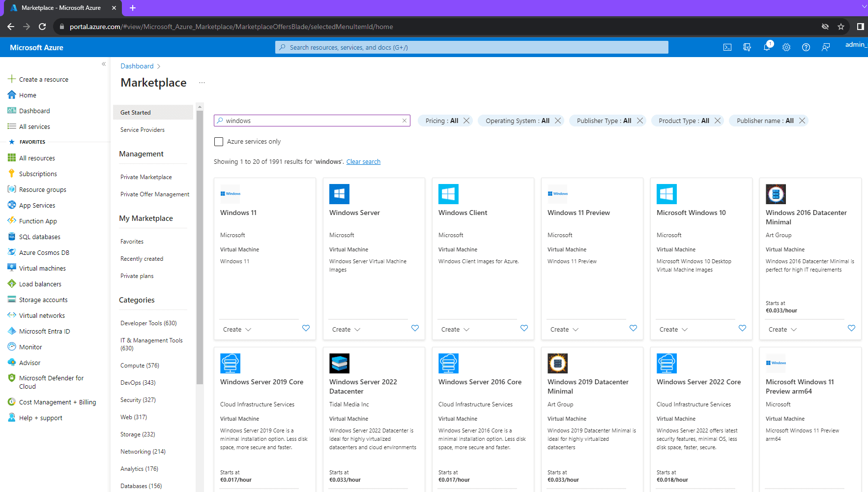Favorite the Windows 11 Preview heart
The image size is (868, 492).
click(x=633, y=328)
